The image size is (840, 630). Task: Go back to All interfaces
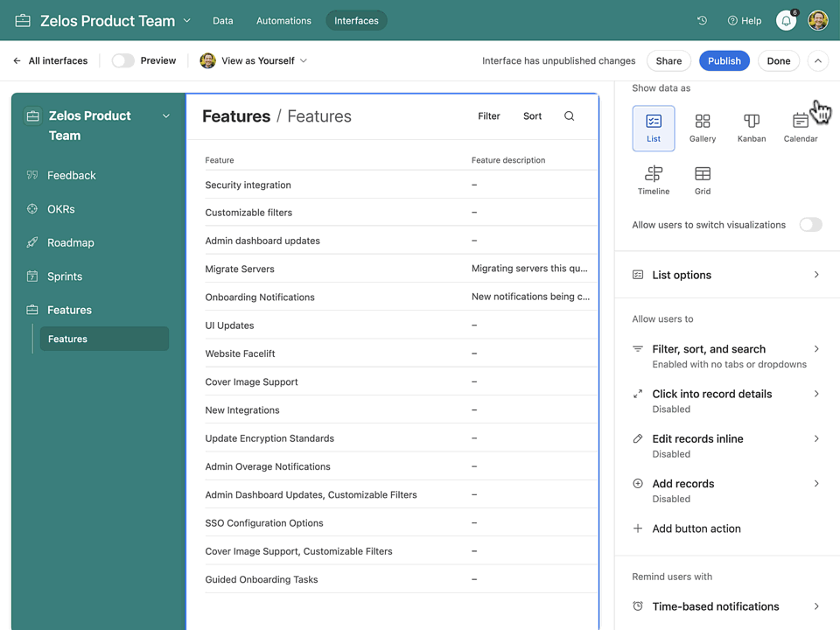(x=50, y=60)
